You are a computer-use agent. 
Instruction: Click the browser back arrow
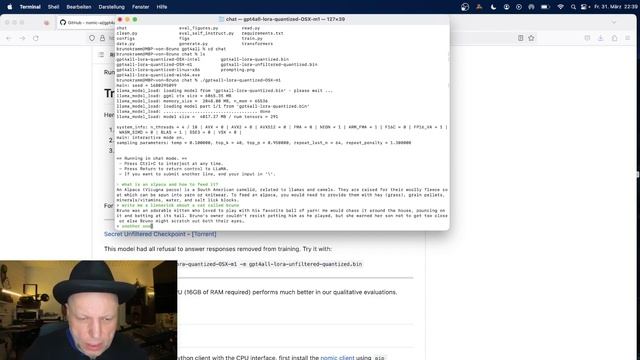pos(9,38)
